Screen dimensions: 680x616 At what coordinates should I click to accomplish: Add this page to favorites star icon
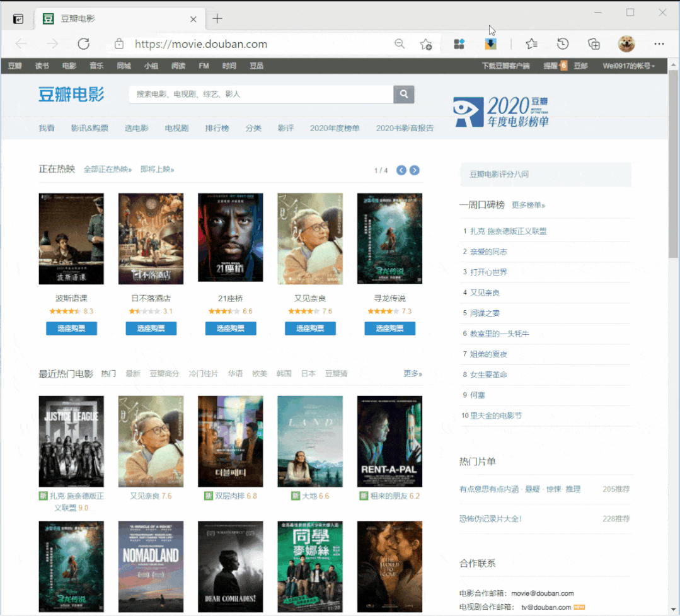point(426,44)
